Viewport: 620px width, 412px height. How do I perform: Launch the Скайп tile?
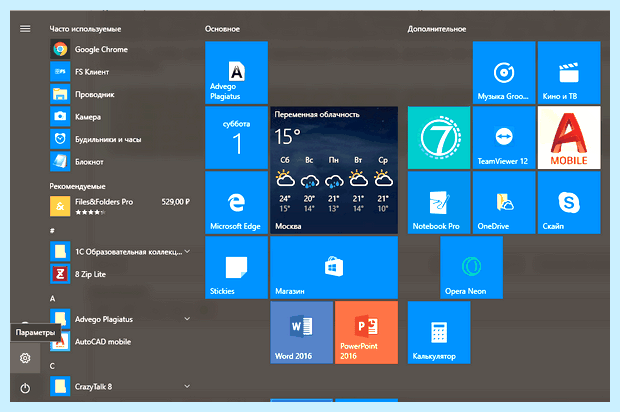tap(569, 202)
